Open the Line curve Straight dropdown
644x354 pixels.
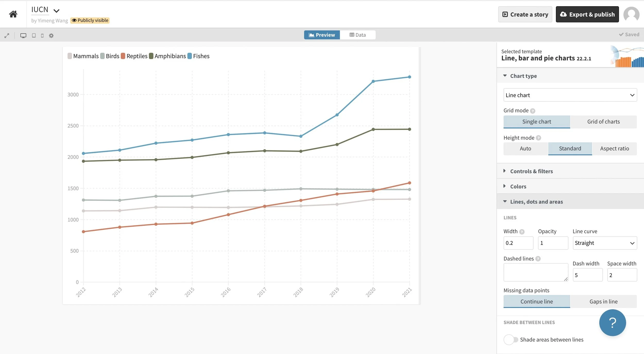pos(605,243)
